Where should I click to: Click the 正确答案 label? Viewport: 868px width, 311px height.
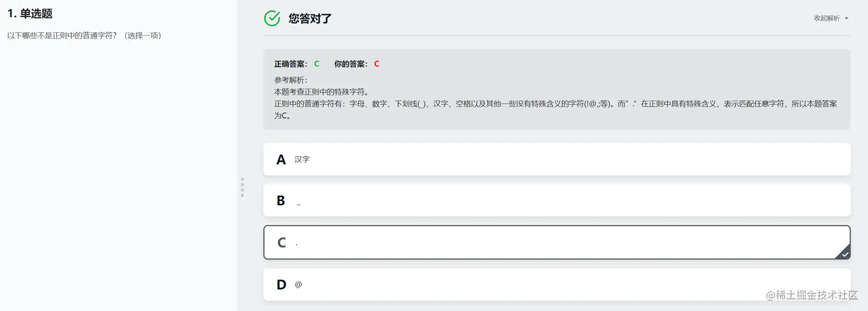point(290,64)
